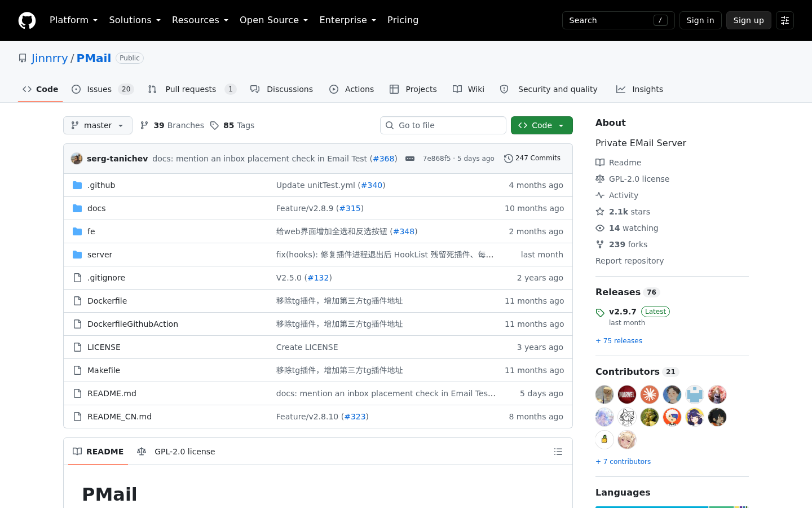Open the README outline icon

558,452
